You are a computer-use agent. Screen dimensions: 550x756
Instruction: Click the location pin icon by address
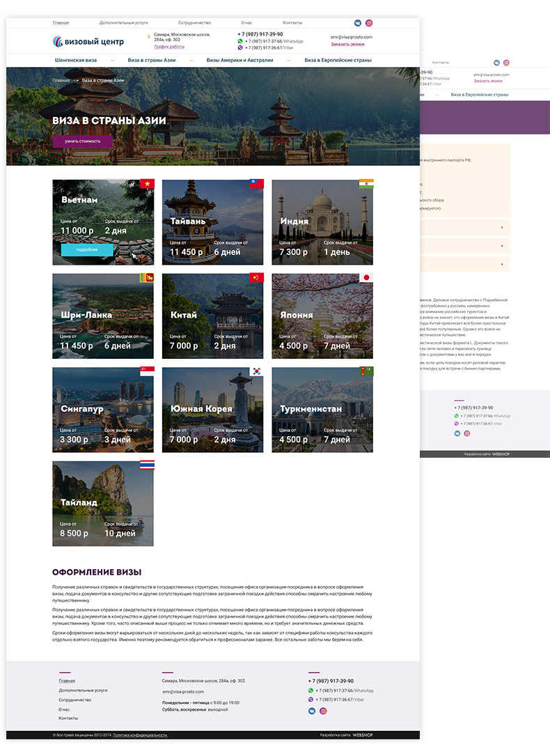[149, 37]
